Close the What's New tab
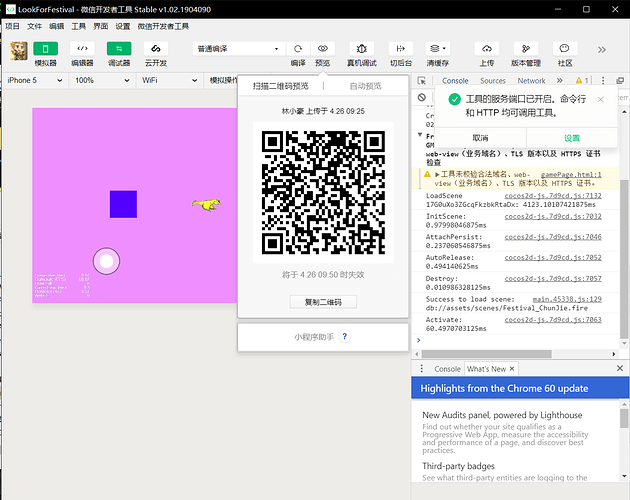The width and height of the screenshot is (630, 500). pyautogui.click(x=512, y=369)
